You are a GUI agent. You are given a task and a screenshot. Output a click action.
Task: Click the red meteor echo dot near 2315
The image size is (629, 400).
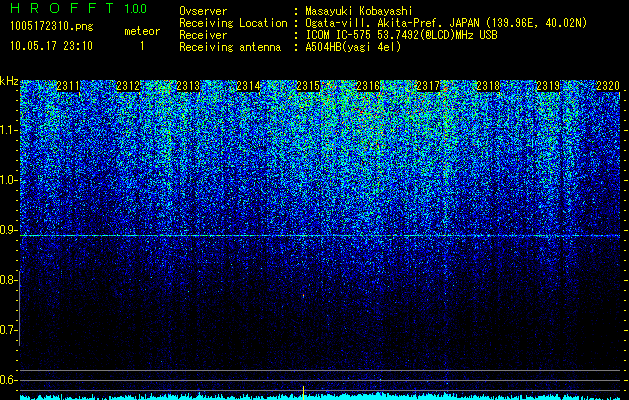[304, 296]
